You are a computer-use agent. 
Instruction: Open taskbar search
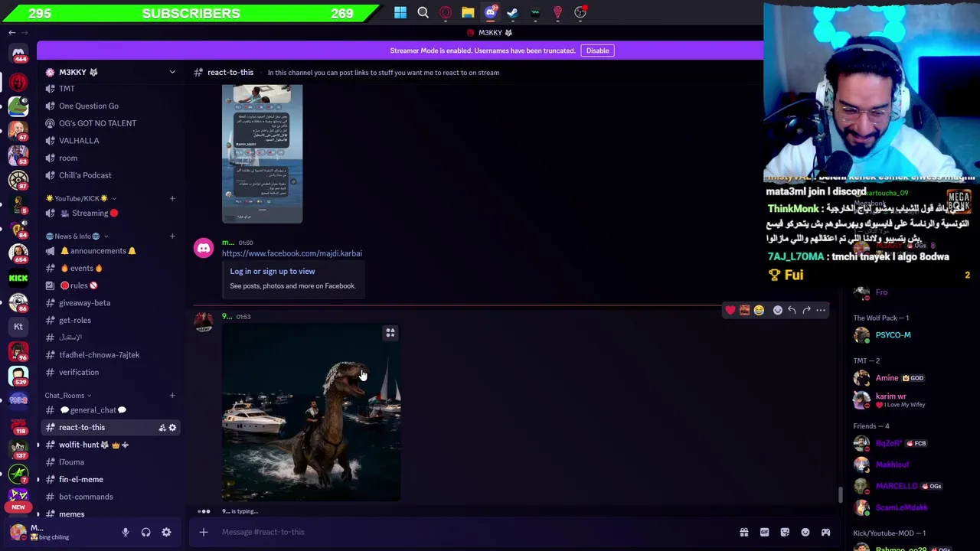(423, 12)
